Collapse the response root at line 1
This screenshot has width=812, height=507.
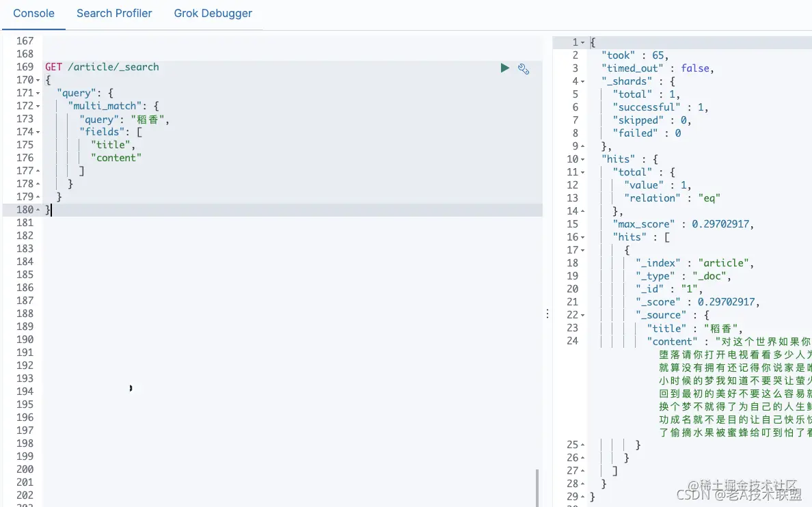point(582,42)
